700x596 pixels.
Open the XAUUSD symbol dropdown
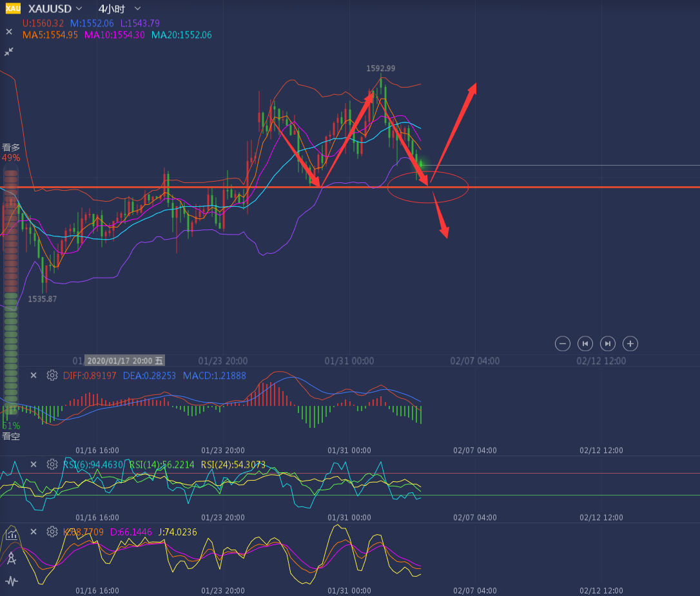[x=79, y=8]
